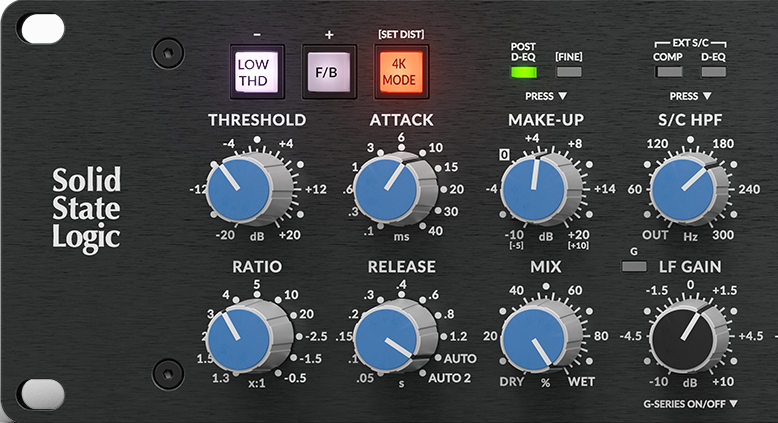Click the PRESS arrow under EXT S/C

coord(690,96)
